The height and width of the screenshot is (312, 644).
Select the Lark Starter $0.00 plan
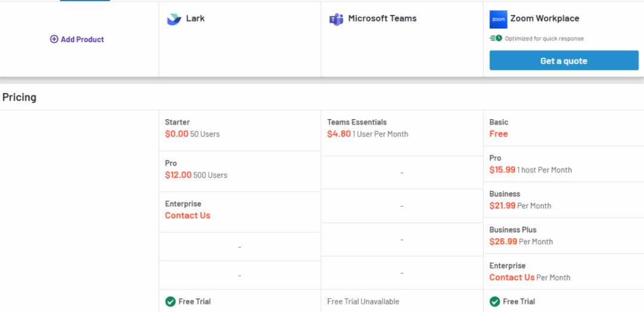178,134
